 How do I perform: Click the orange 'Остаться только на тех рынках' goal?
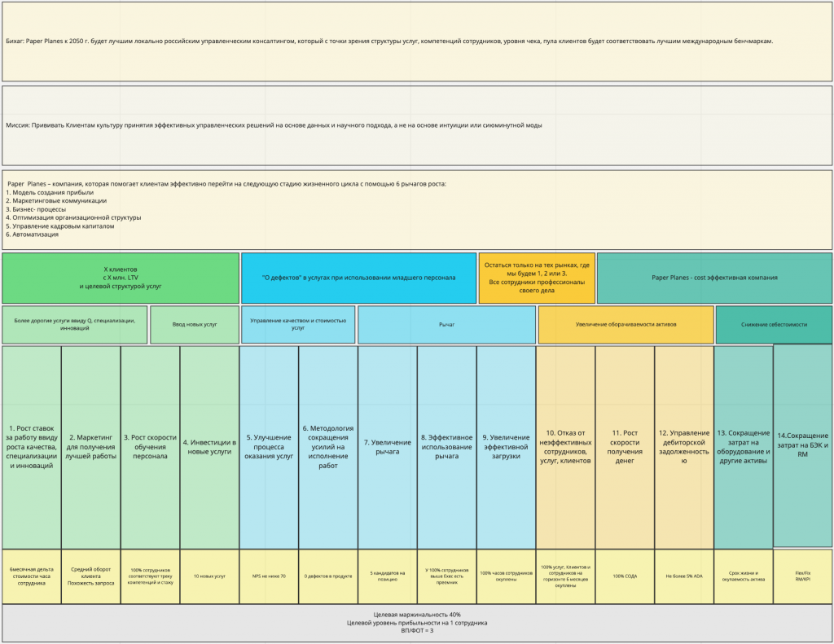point(537,278)
